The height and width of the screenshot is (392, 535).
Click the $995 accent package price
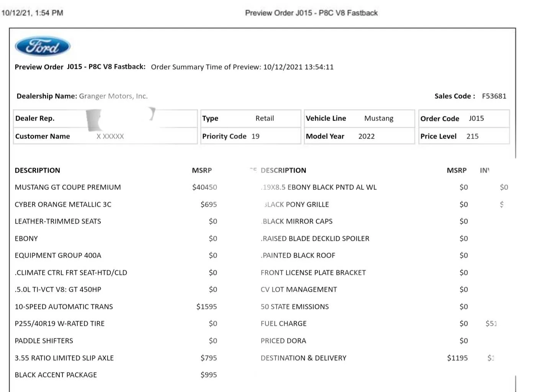pyautogui.click(x=209, y=375)
